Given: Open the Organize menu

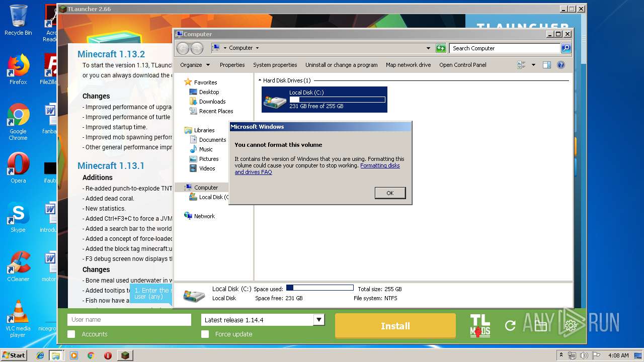Looking at the screenshot, I should click(x=195, y=65).
